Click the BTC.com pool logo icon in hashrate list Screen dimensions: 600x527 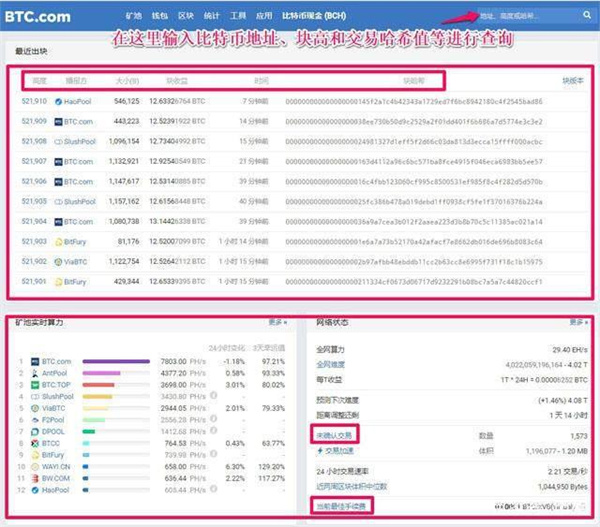coord(34,361)
